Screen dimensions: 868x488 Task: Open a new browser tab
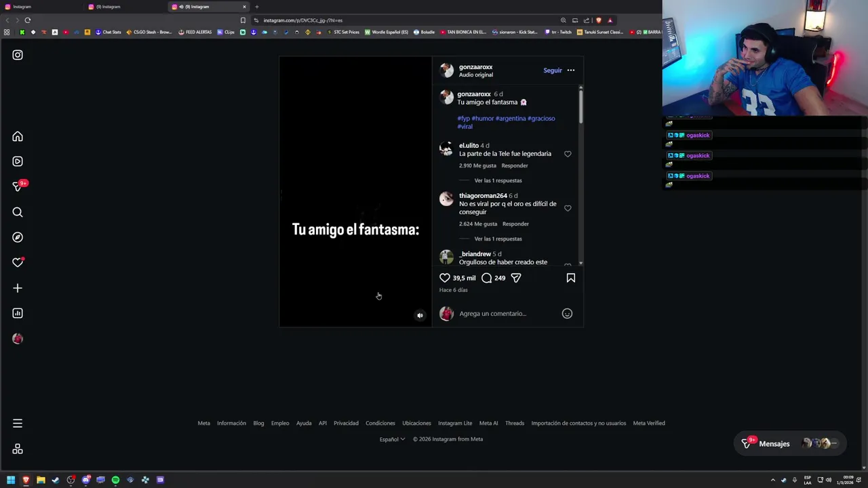(257, 7)
